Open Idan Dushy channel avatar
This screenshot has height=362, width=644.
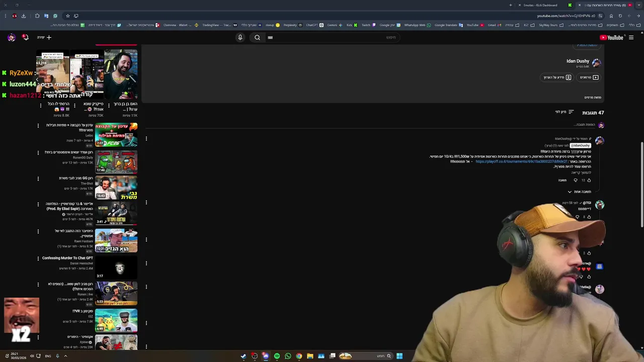[x=596, y=63]
